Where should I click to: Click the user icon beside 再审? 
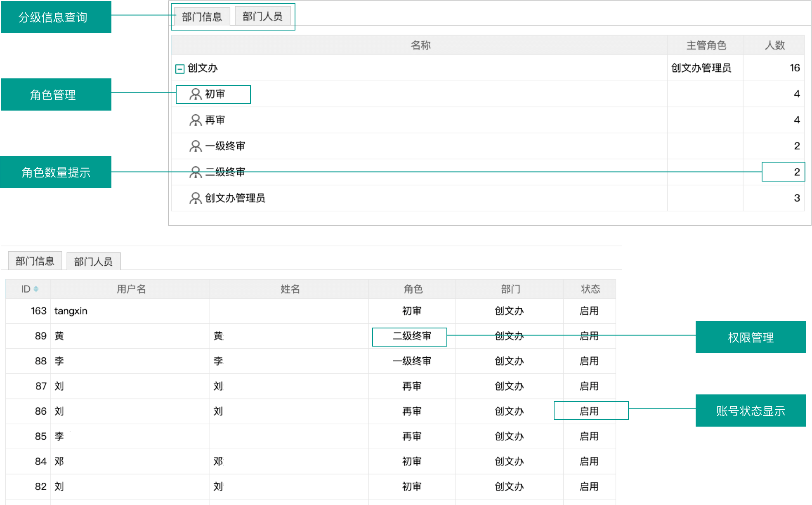(x=195, y=120)
